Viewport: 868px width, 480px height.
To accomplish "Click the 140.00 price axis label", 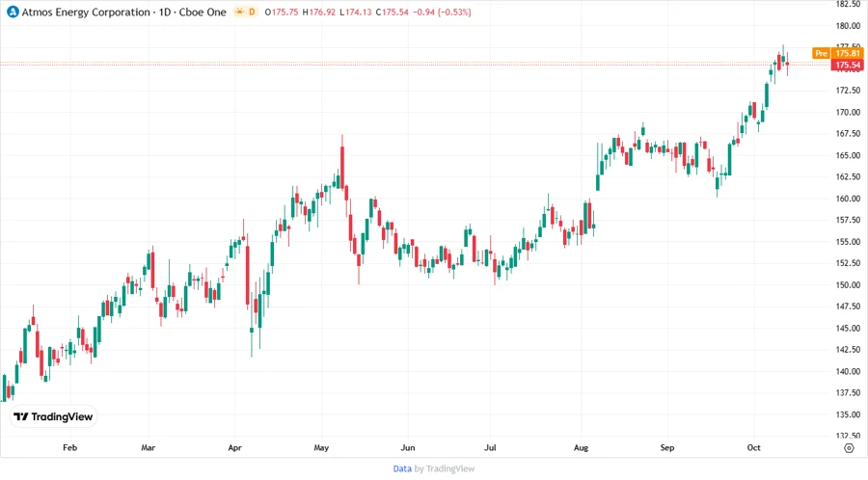I will click(x=848, y=371).
